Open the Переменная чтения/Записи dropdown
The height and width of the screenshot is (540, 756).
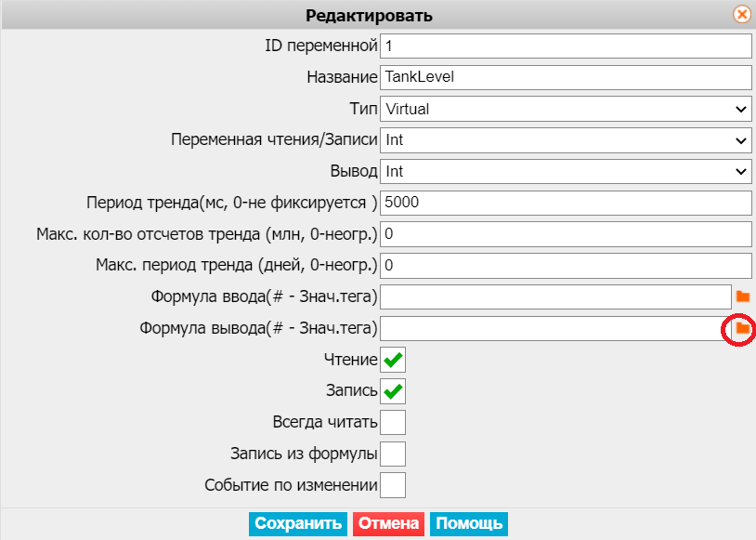click(566, 140)
